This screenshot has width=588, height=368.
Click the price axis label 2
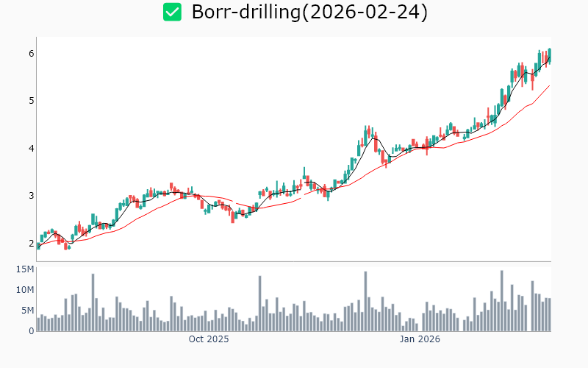[x=32, y=243]
